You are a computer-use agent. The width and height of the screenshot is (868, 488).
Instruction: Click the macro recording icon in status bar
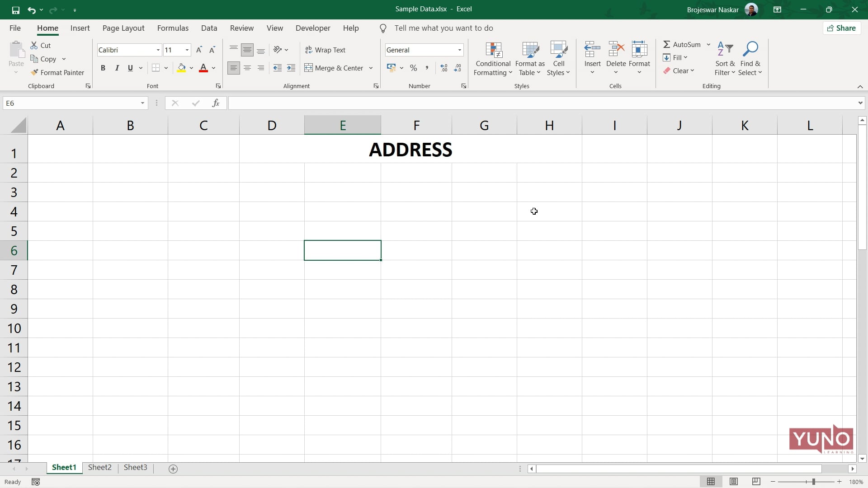(36, 482)
